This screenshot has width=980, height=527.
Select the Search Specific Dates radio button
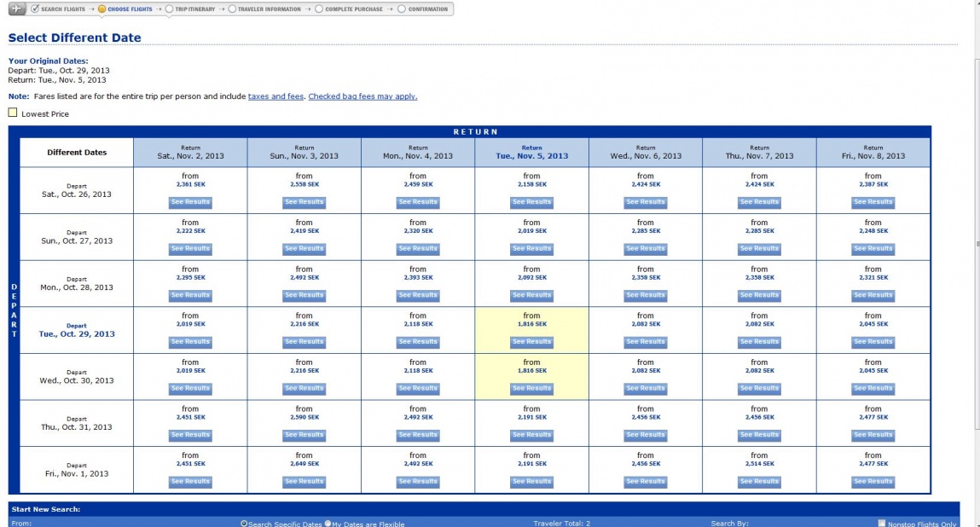pos(244,524)
